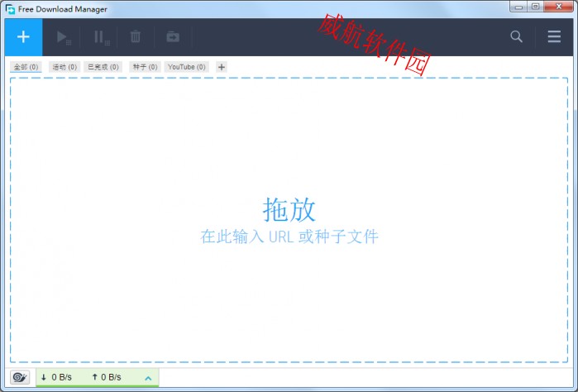The image size is (578, 392).
Task: Add a new filter tab with plus
Action: tap(222, 67)
